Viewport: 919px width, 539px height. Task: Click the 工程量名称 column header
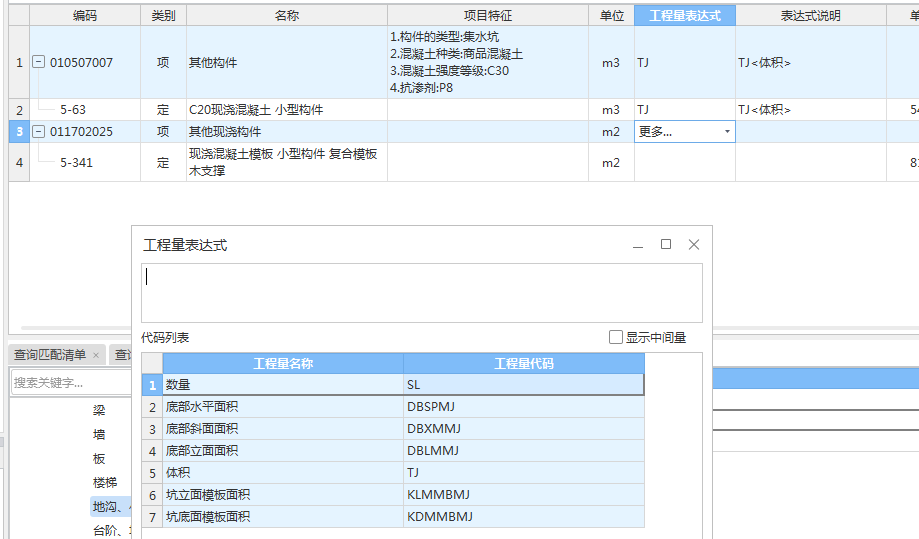tap(283, 363)
